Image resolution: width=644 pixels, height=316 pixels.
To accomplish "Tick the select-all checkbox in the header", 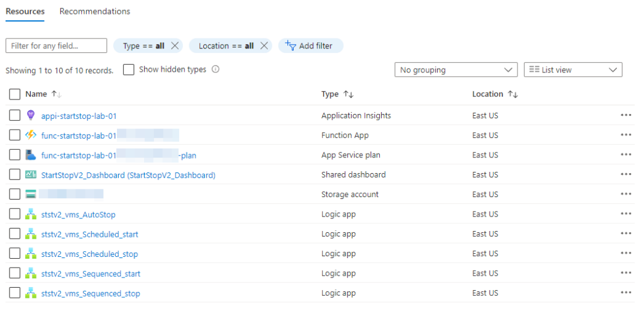I will (14, 94).
